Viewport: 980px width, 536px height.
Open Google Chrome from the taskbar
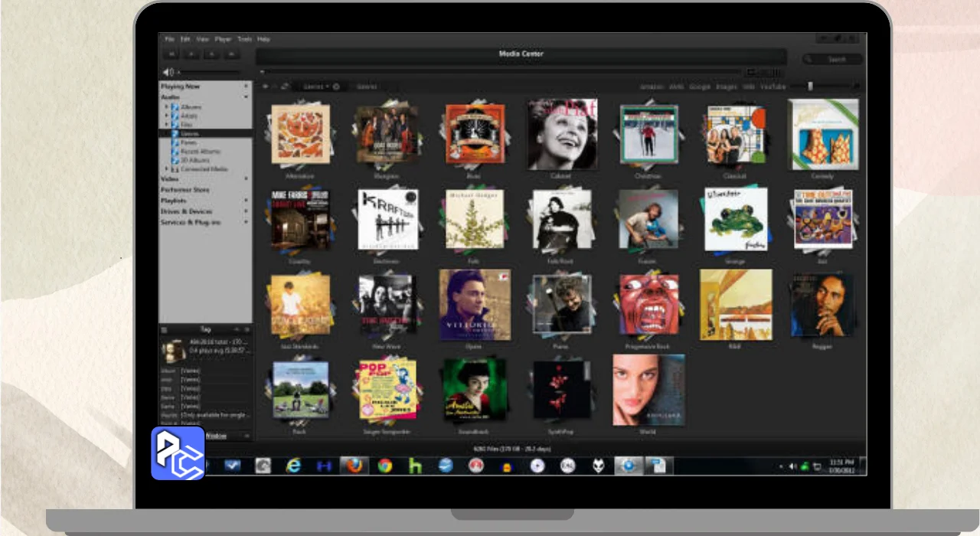coord(385,466)
